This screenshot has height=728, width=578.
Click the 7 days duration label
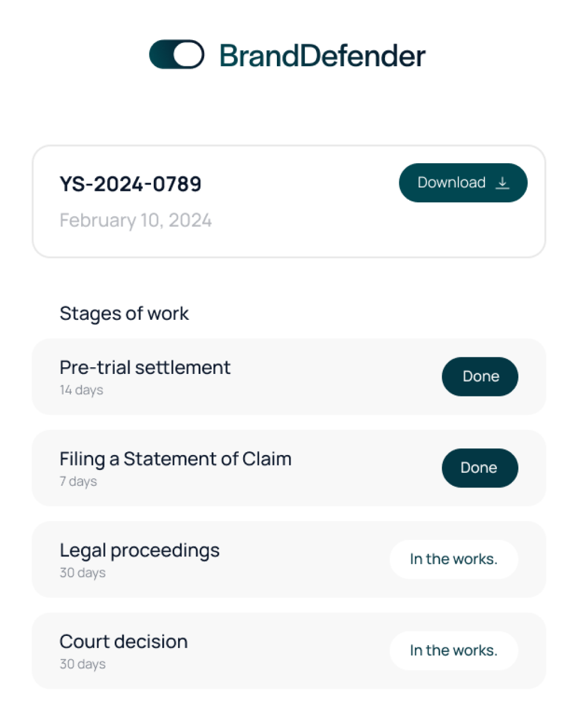(78, 481)
